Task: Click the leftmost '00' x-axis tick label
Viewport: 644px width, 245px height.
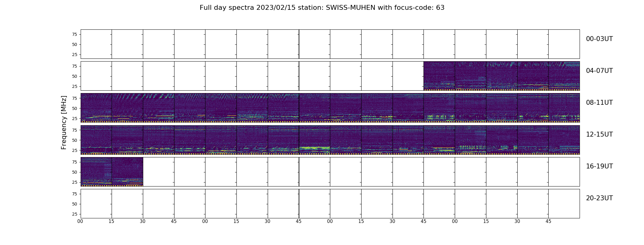Action: tap(80, 221)
